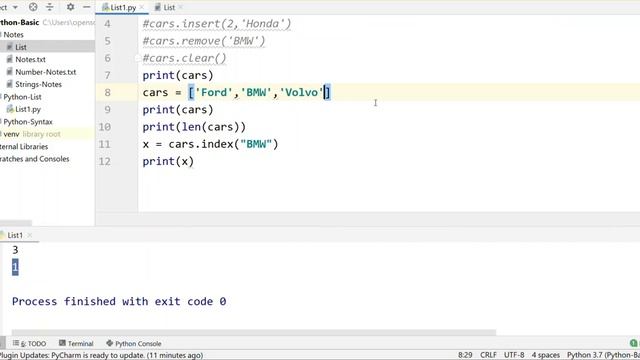Close the List1.py editor tab

[x=142, y=7]
